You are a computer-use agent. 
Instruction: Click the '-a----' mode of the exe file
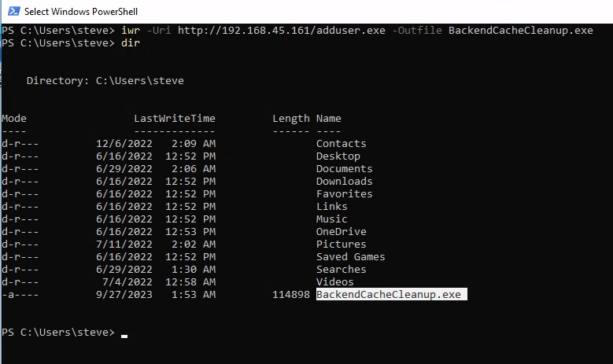click(20, 295)
